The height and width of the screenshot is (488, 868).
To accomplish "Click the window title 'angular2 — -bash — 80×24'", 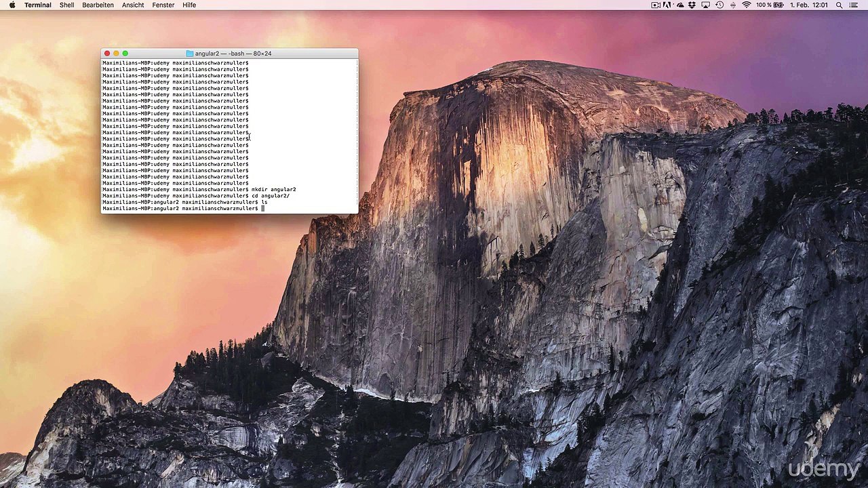I will [233, 54].
